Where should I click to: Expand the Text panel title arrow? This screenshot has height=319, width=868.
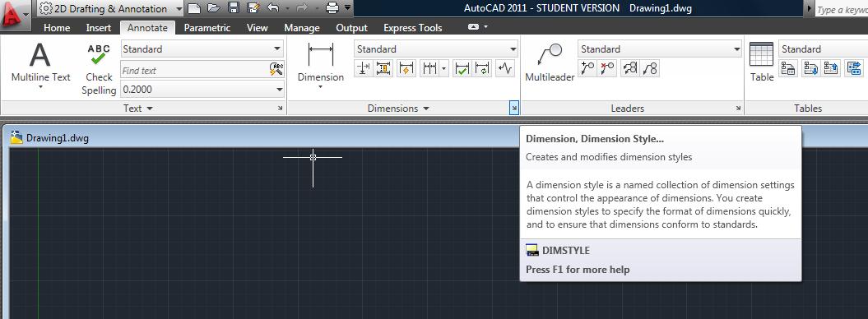pos(138,109)
